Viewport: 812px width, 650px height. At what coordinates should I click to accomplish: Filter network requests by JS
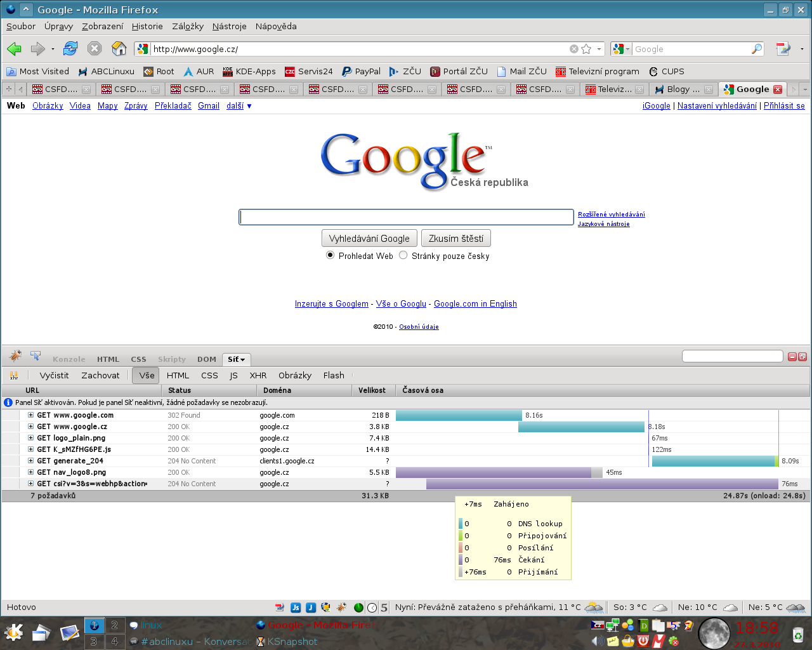click(x=233, y=375)
